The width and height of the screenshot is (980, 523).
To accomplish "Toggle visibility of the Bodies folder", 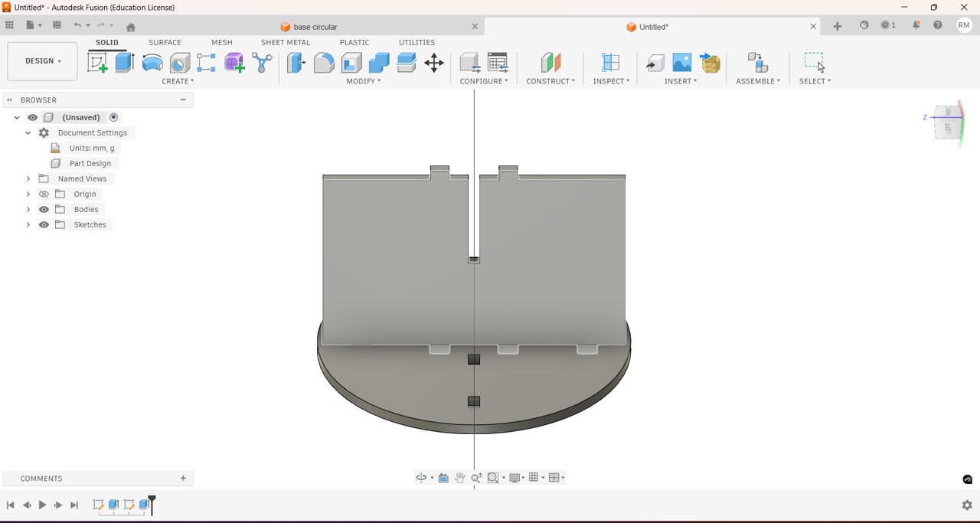I will [x=44, y=210].
